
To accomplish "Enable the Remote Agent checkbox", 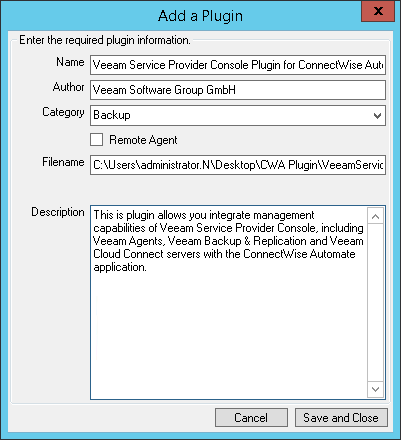I will tap(96, 140).
